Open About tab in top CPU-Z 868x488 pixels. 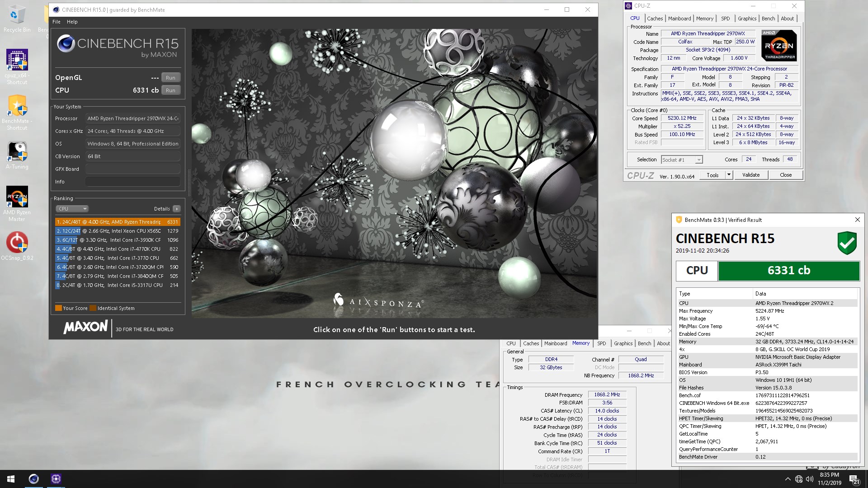(x=787, y=19)
